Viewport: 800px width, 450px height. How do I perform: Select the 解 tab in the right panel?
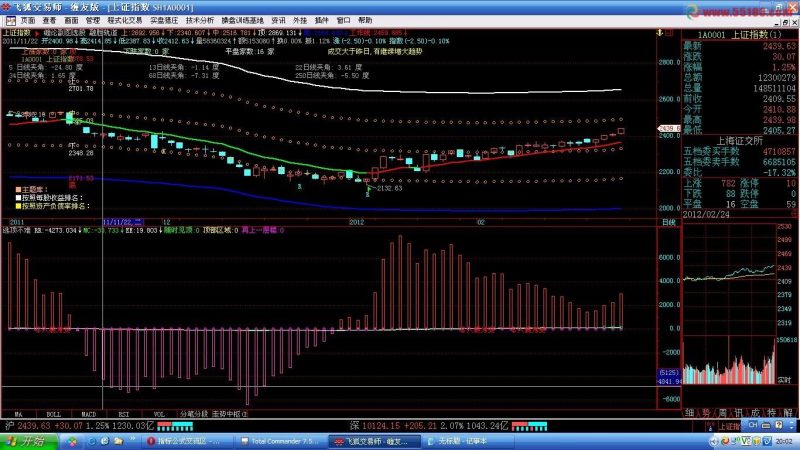coord(788,413)
